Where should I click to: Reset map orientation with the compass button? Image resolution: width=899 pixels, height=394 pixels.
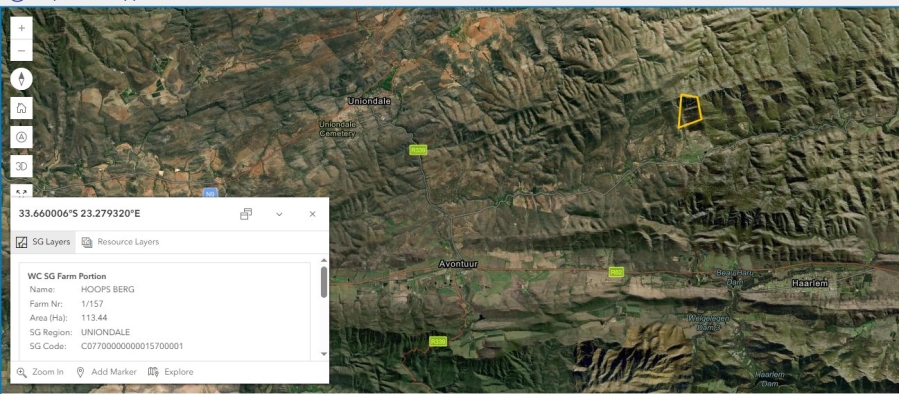pyautogui.click(x=21, y=79)
